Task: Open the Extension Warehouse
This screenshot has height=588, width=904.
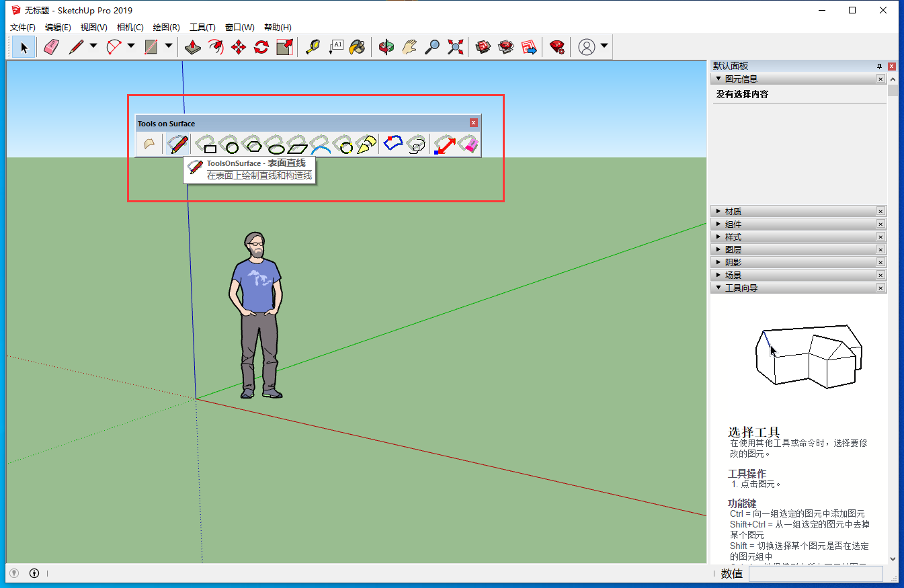Action: pyautogui.click(x=506, y=47)
